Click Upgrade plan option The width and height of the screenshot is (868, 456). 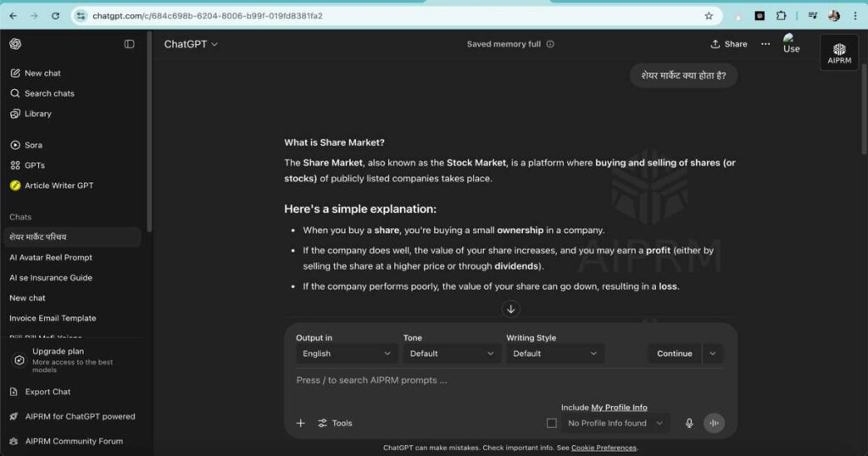72,359
